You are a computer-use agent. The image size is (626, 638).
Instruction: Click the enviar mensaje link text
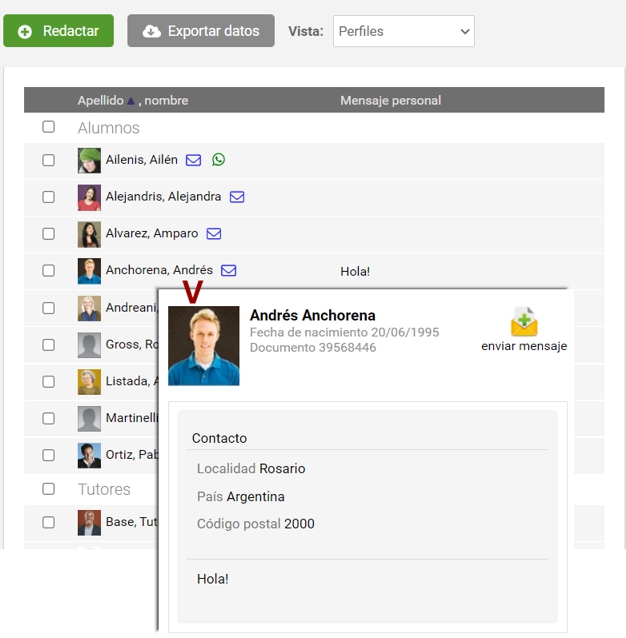click(524, 346)
